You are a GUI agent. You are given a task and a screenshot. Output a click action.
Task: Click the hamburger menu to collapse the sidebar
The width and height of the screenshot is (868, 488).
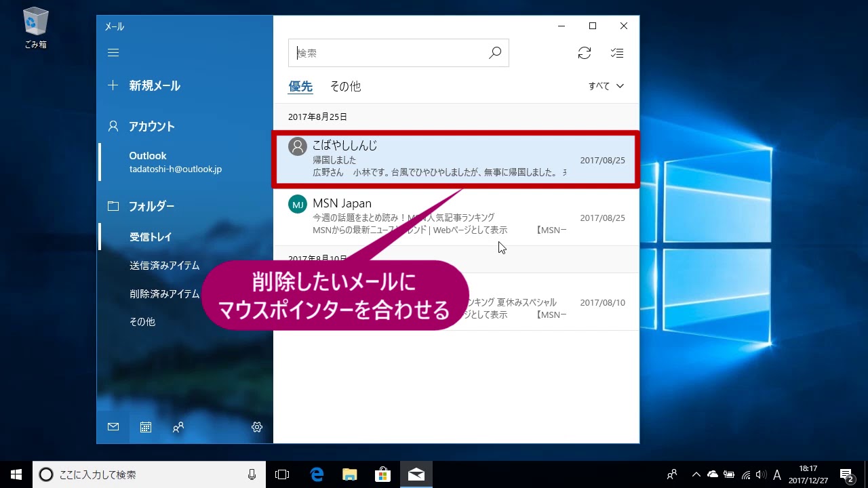tap(113, 53)
